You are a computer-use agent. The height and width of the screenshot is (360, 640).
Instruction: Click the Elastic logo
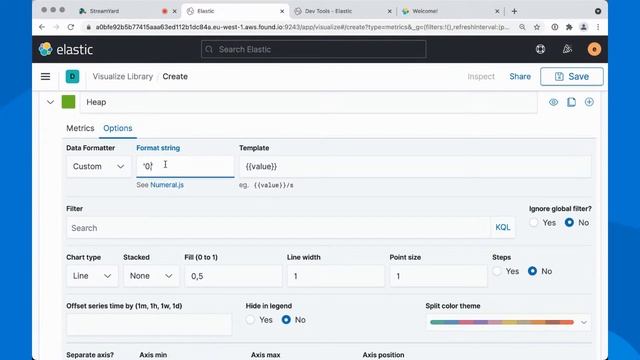[66, 49]
